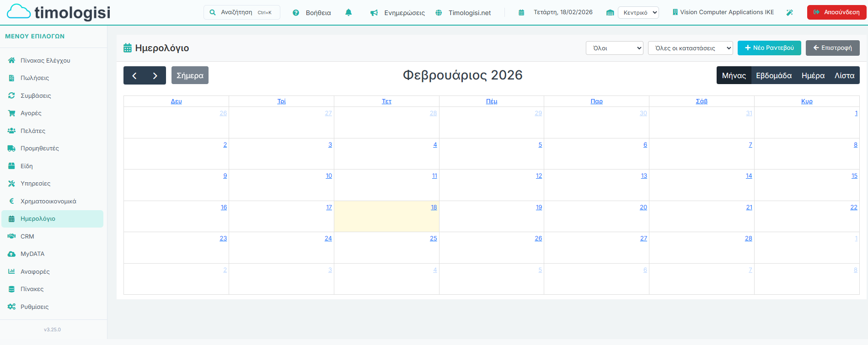The height and width of the screenshot is (345, 868).
Task: Expand the Όλοι filter dropdown
Action: 614,48
